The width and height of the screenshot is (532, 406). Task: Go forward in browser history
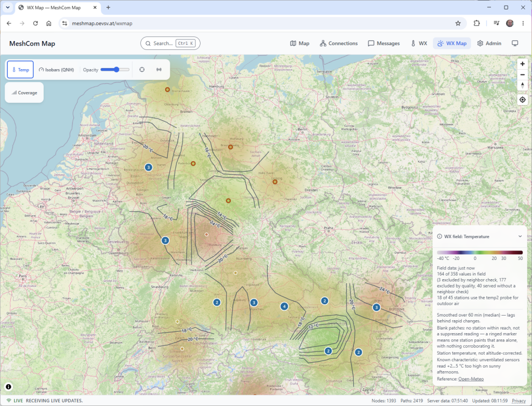pos(22,23)
